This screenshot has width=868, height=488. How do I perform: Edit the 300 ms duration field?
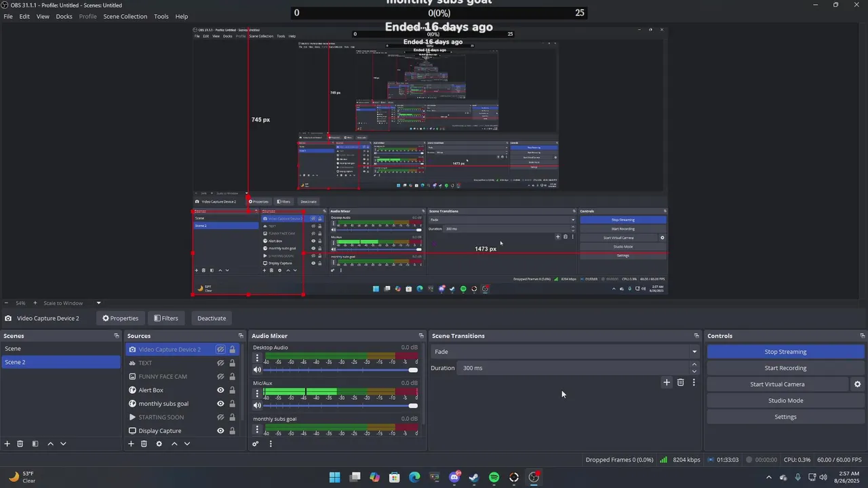pos(574,368)
